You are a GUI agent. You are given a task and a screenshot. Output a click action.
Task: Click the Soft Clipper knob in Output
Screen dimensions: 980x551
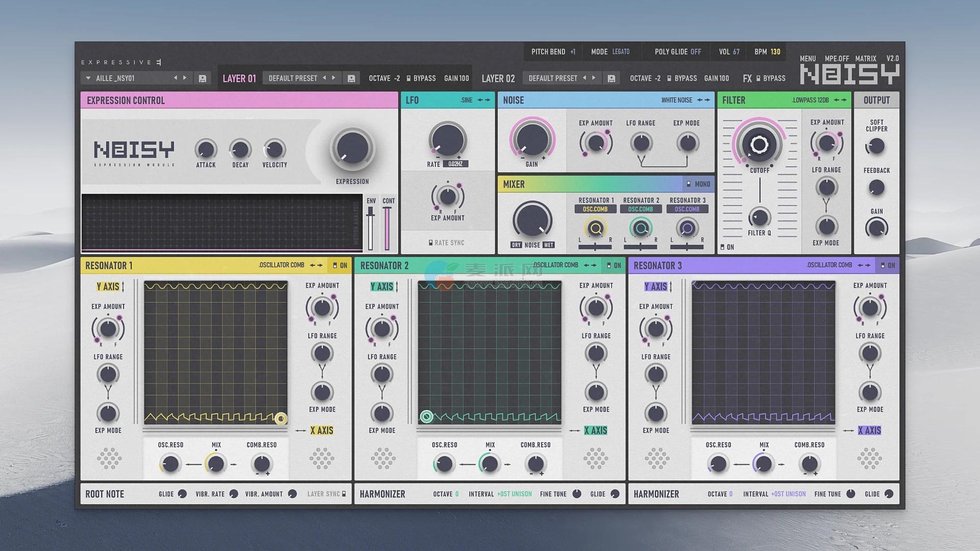pyautogui.click(x=876, y=146)
